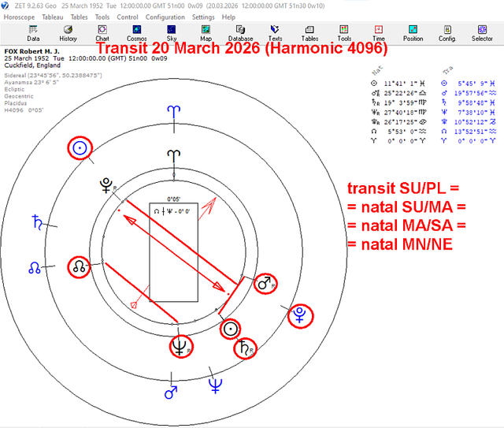Click the Geocentric setting line
Image resolution: width=504 pixels, height=428 pixels.
click(x=19, y=96)
